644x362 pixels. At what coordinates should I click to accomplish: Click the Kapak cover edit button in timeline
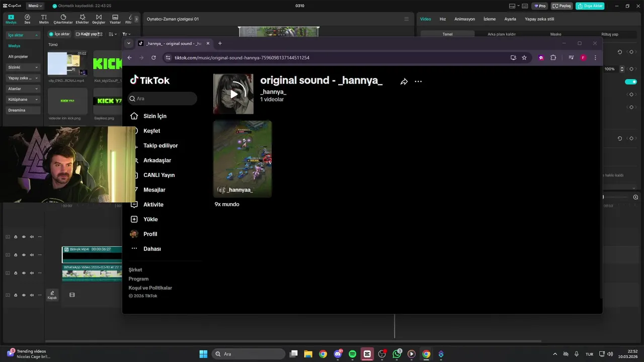pyautogui.click(x=52, y=295)
